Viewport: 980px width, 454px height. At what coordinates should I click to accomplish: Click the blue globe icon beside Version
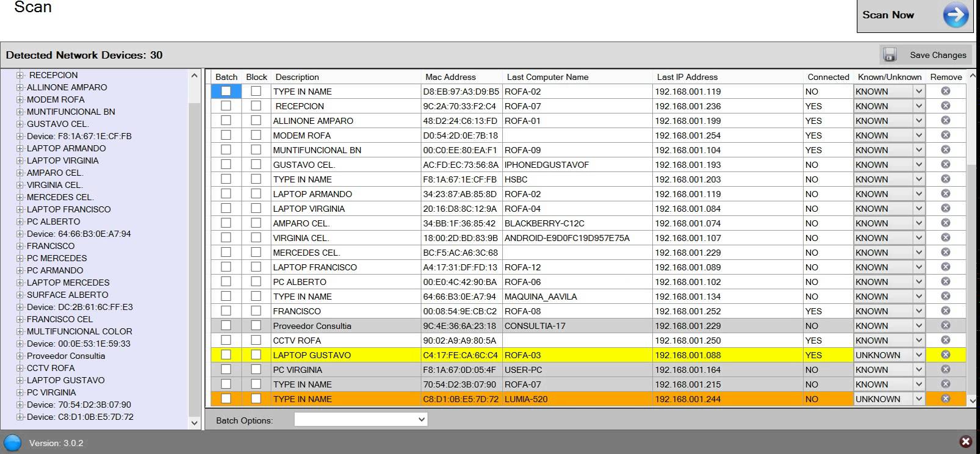tap(12, 443)
